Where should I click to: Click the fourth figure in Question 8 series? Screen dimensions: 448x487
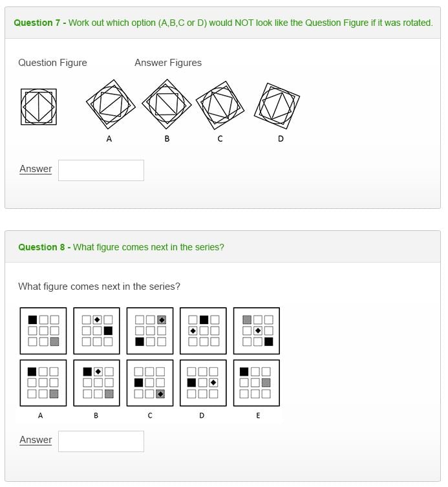[x=203, y=330]
